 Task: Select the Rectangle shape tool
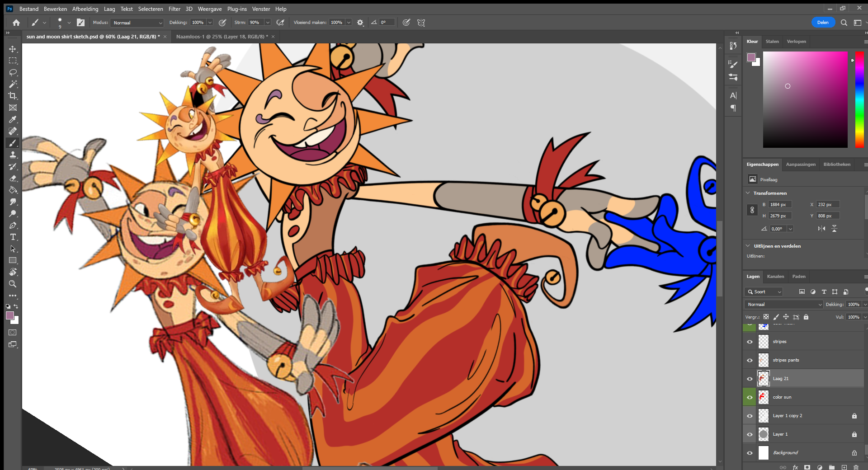click(13, 260)
